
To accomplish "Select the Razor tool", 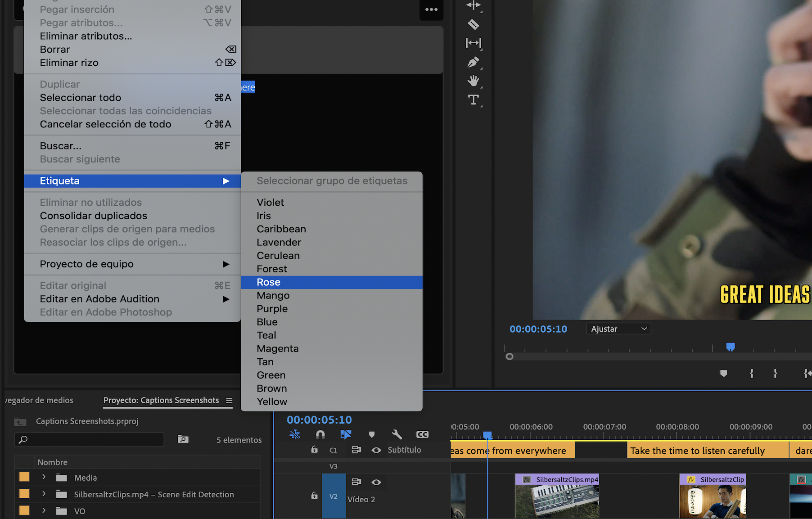I will coord(473,24).
